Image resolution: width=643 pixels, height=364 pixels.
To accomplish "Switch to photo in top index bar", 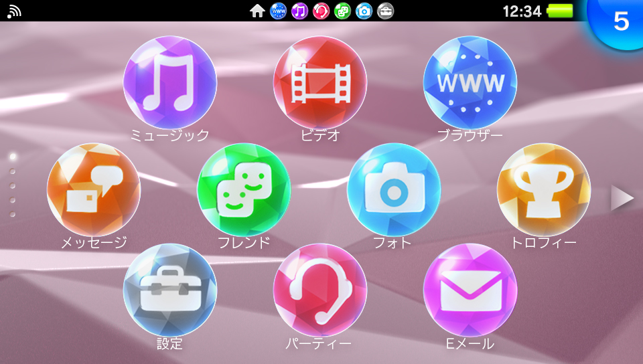I will [x=364, y=11].
